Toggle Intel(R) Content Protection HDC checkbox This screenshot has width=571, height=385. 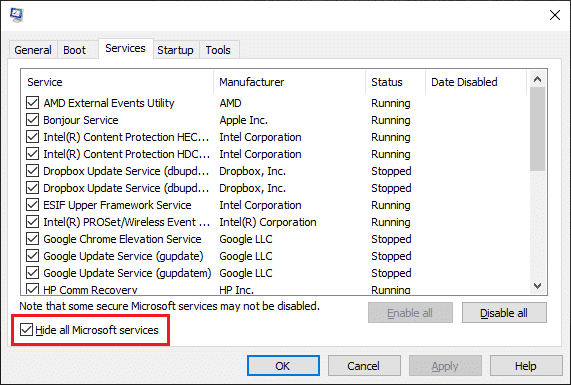click(32, 154)
